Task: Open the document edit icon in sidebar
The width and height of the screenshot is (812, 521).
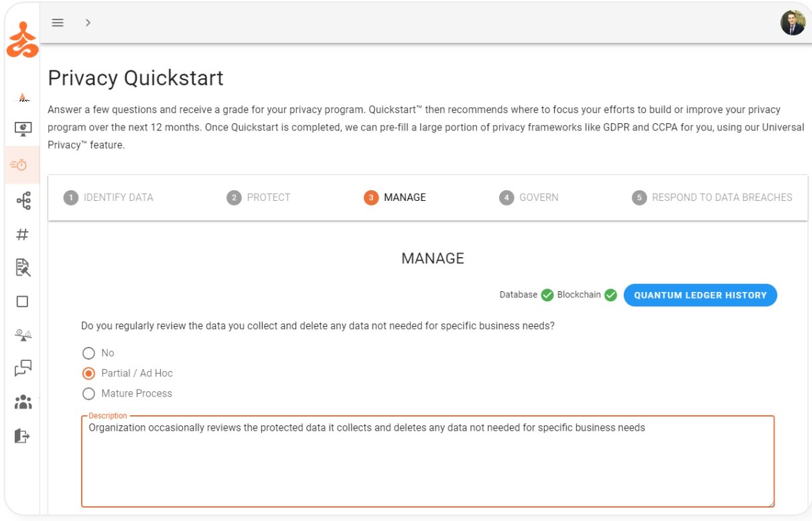Action: (x=23, y=268)
